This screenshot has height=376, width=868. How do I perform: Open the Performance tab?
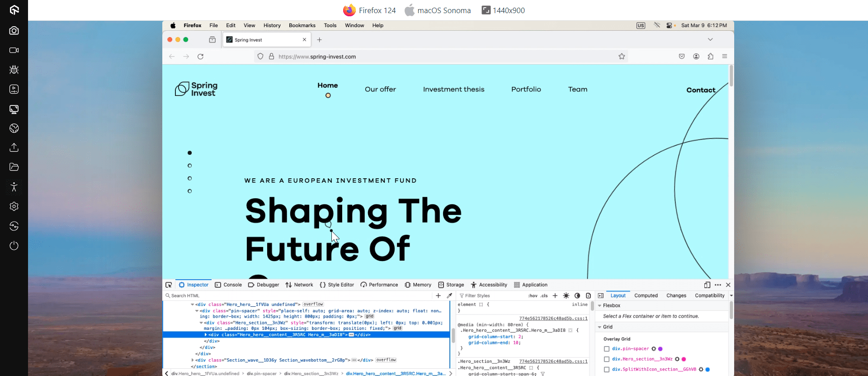click(379, 285)
